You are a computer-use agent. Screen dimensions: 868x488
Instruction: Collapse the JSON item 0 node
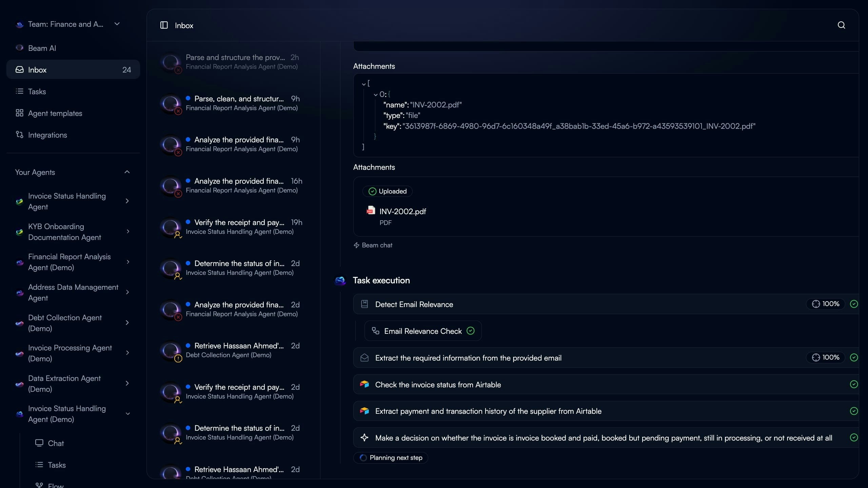[376, 95]
